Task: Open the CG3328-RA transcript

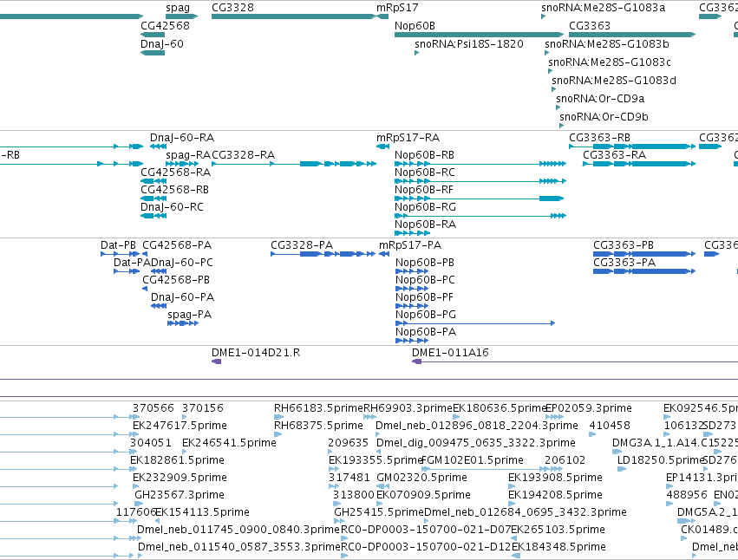Action: point(294,164)
